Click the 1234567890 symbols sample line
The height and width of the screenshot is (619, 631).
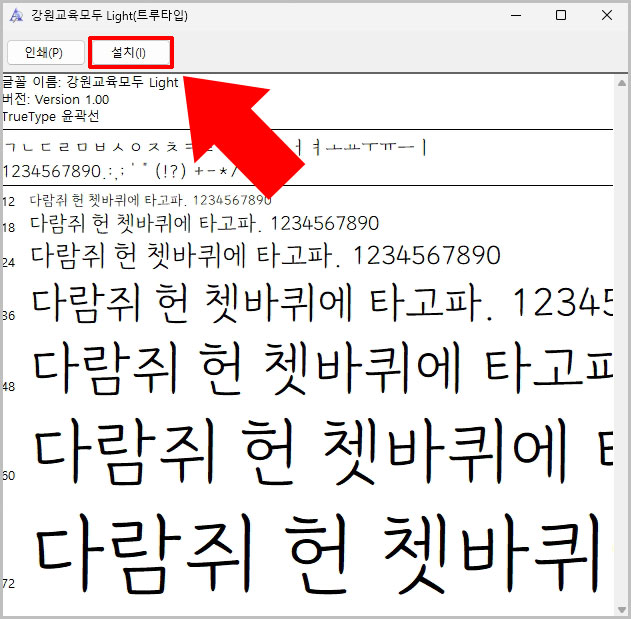120,171
